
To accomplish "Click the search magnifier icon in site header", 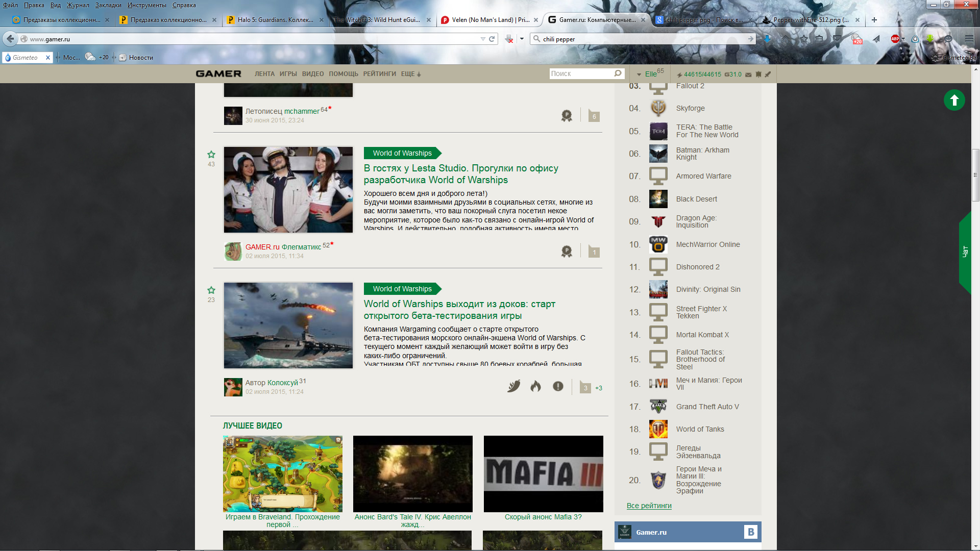I will 618,73.
